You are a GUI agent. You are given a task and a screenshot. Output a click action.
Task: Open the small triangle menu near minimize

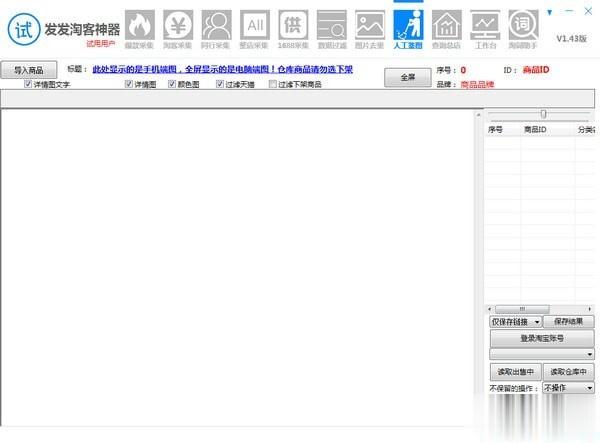click(549, 12)
